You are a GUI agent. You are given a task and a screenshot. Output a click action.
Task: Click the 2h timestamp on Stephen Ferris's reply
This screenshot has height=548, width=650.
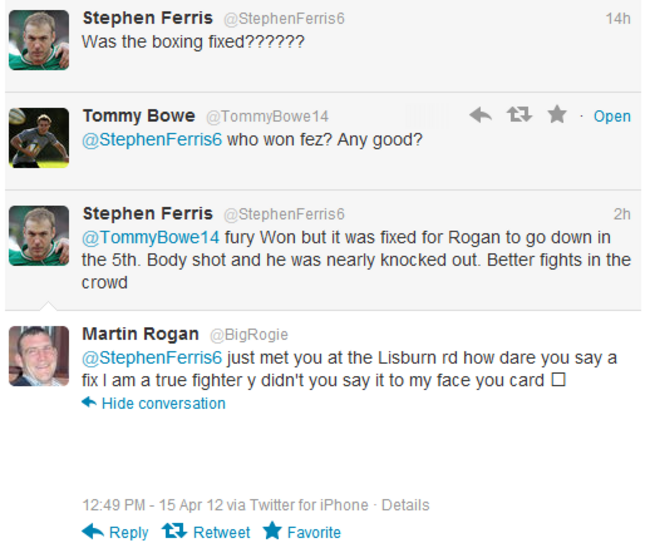click(622, 214)
